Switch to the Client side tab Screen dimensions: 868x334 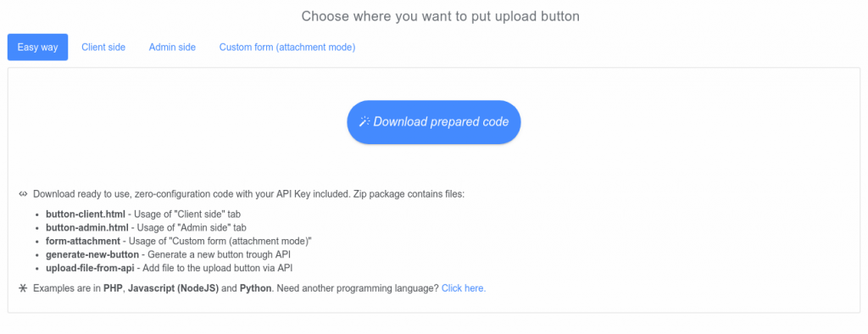103,47
